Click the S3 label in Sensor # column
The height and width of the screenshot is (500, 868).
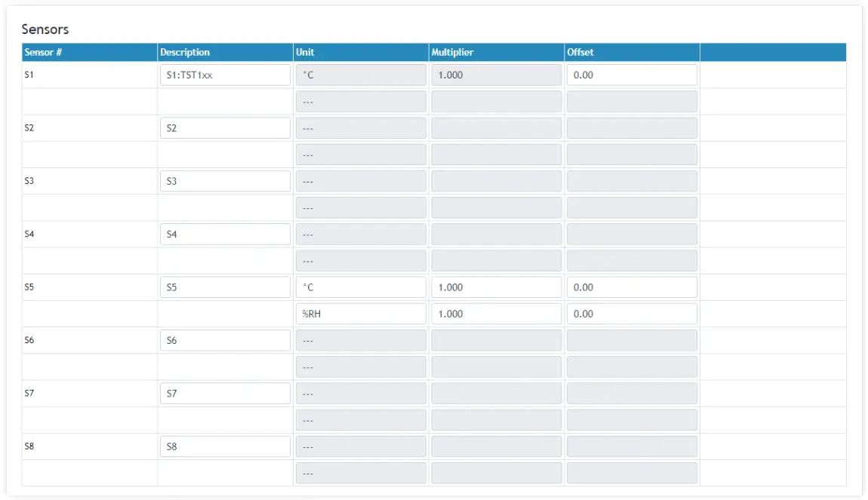(29, 180)
